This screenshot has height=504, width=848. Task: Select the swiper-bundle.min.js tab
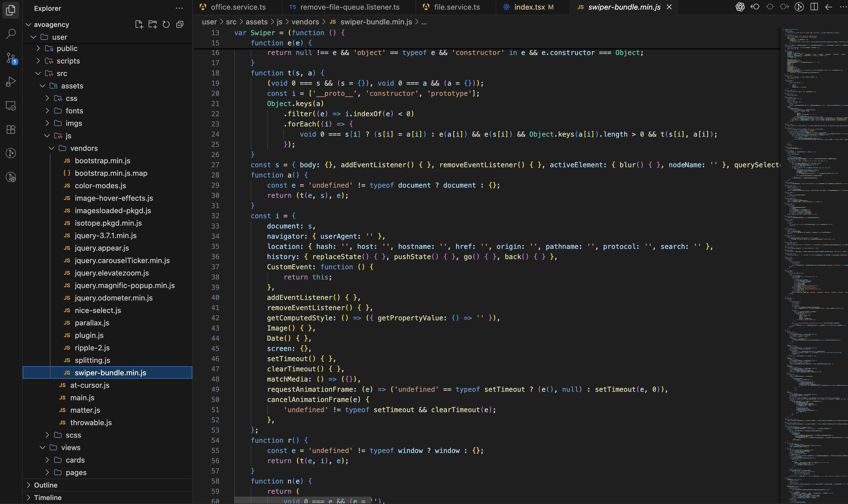(x=624, y=7)
